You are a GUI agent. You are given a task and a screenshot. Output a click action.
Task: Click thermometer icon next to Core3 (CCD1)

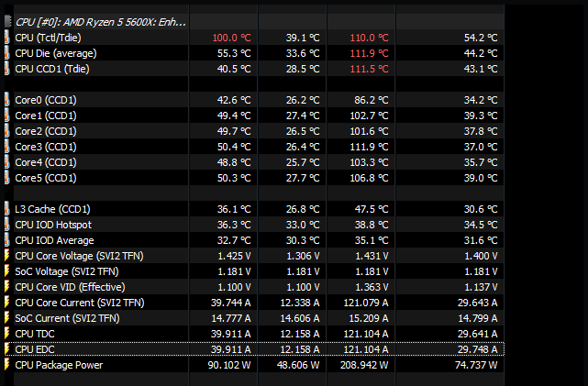click(6, 147)
